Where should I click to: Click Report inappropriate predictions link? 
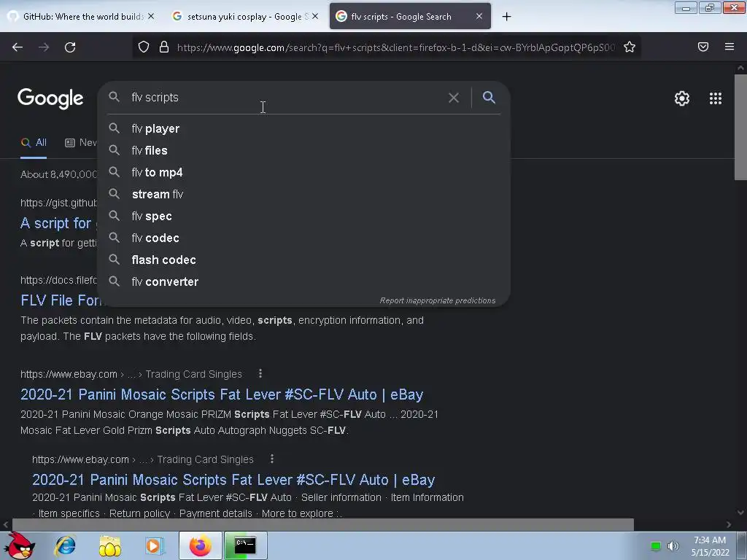(438, 300)
